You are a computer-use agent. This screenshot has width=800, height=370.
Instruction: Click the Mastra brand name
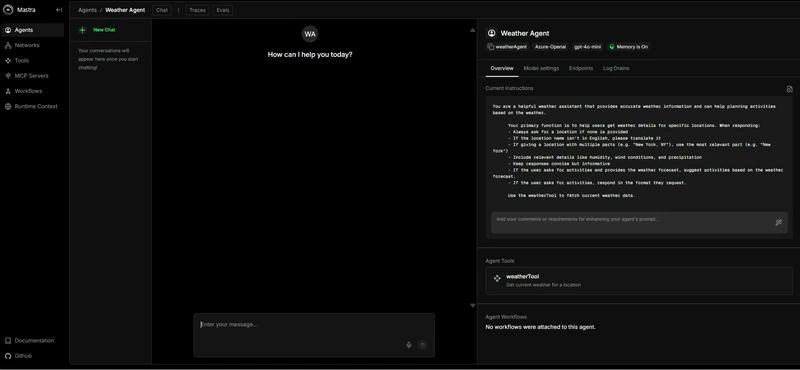[26, 10]
